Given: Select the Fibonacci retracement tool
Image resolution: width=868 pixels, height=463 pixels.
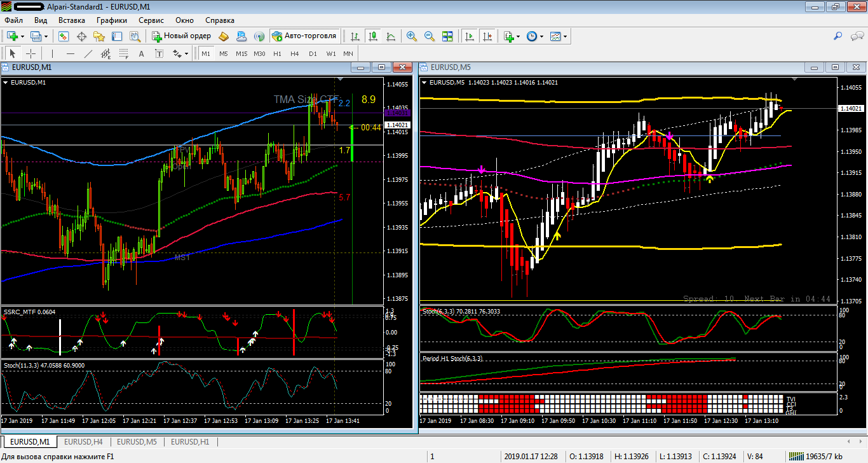Looking at the screenshot, I should pos(123,53).
